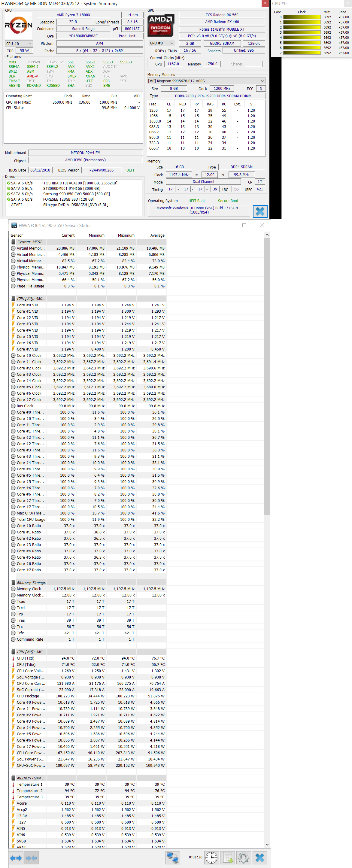Click the AMD B350 (Promontory) chipset field
The image size is (352, 868).
[x=86, y=160]
